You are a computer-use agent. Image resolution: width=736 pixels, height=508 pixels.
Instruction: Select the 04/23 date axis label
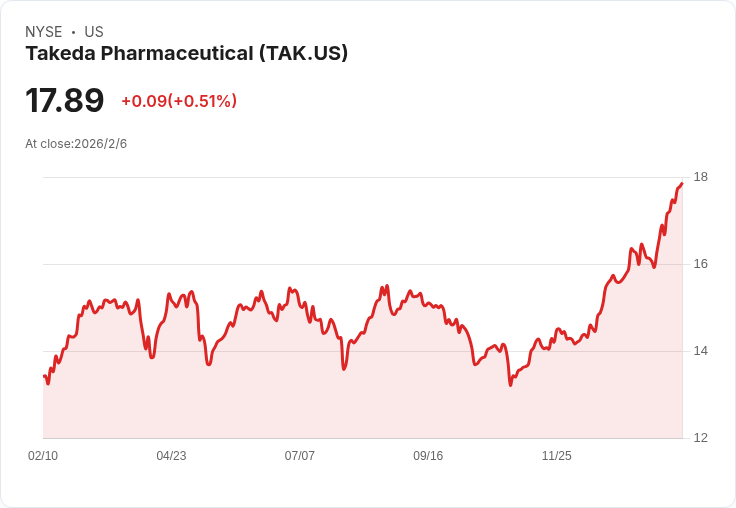coord(171,456)
